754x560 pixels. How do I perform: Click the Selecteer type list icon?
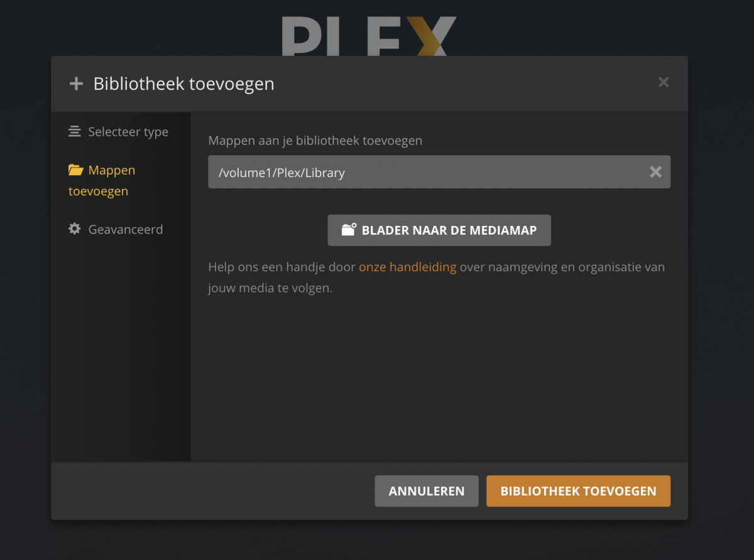click(x=75, y=132)
